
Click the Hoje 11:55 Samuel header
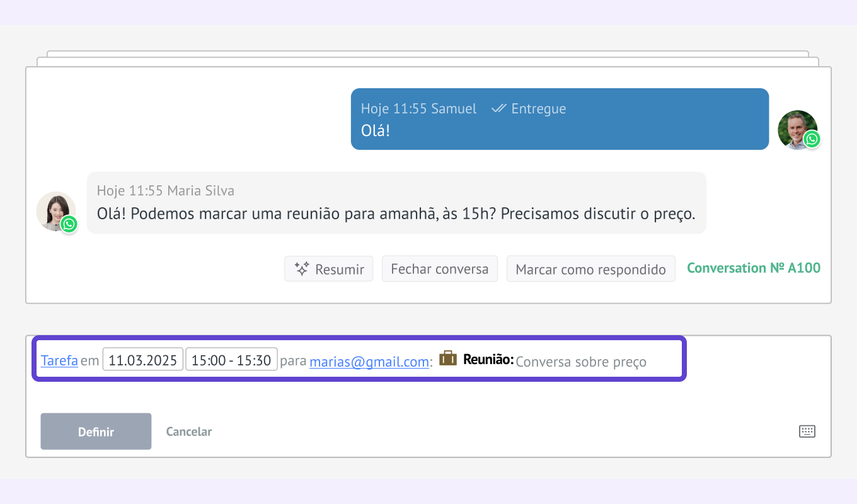pyautogui.click(x=418, y=108)
